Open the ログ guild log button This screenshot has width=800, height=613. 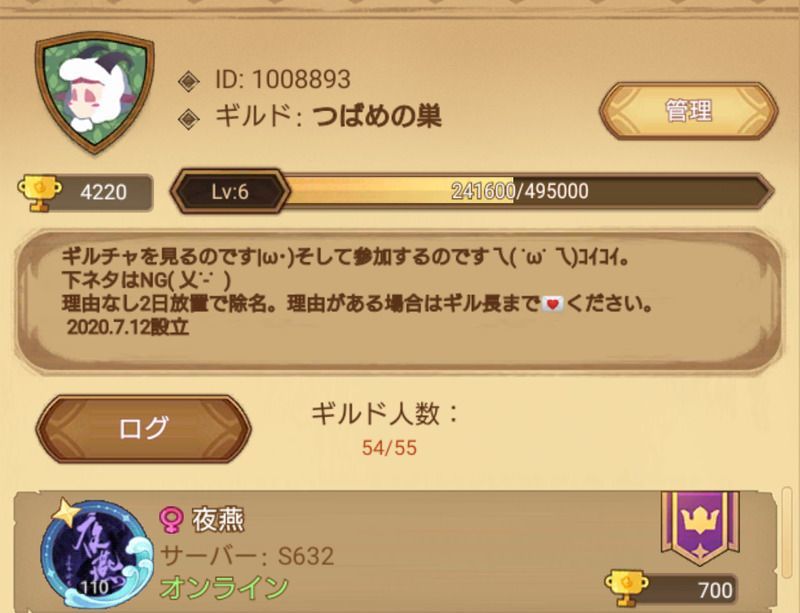143,428
